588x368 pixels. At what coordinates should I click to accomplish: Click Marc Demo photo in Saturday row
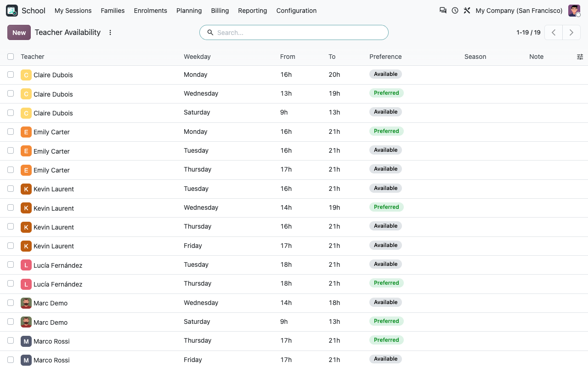click(x=26, y=322)
